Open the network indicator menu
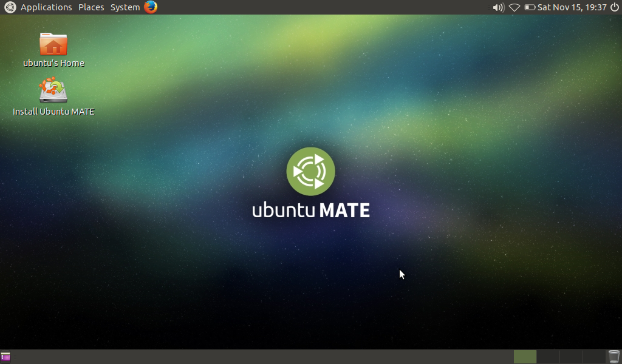 pyautogui.click(x=514, y=7)
